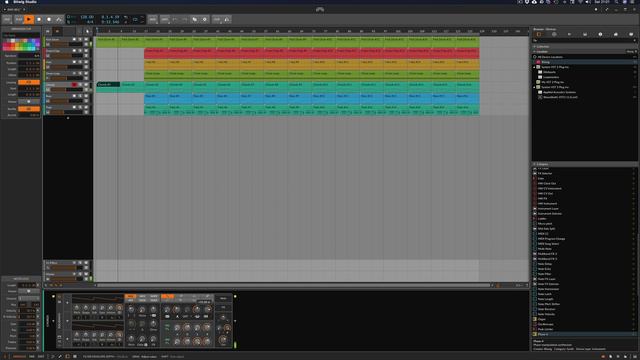The width and height of the screenshot is (640, 360).
Task: Mute the Master track at bottom
Action: click(x=86, y=274)
